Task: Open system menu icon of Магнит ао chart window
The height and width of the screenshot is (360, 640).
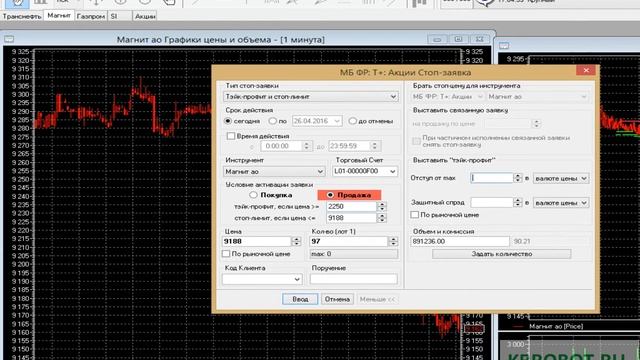Action: coord(9,40)
